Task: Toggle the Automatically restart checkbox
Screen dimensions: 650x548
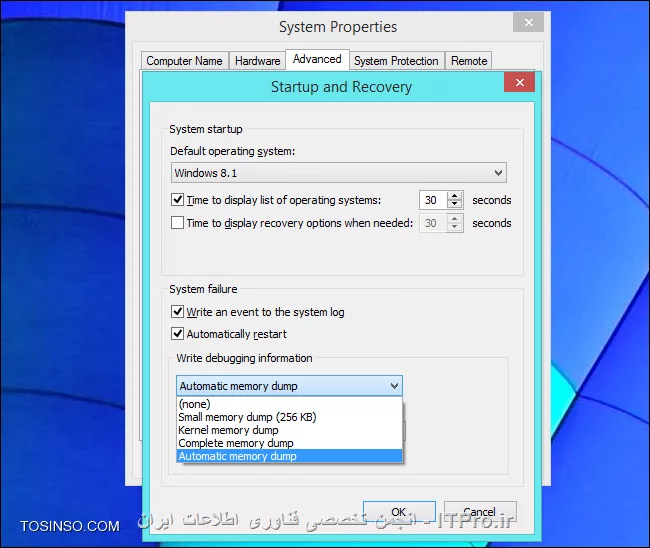Action: click(177, 333)
